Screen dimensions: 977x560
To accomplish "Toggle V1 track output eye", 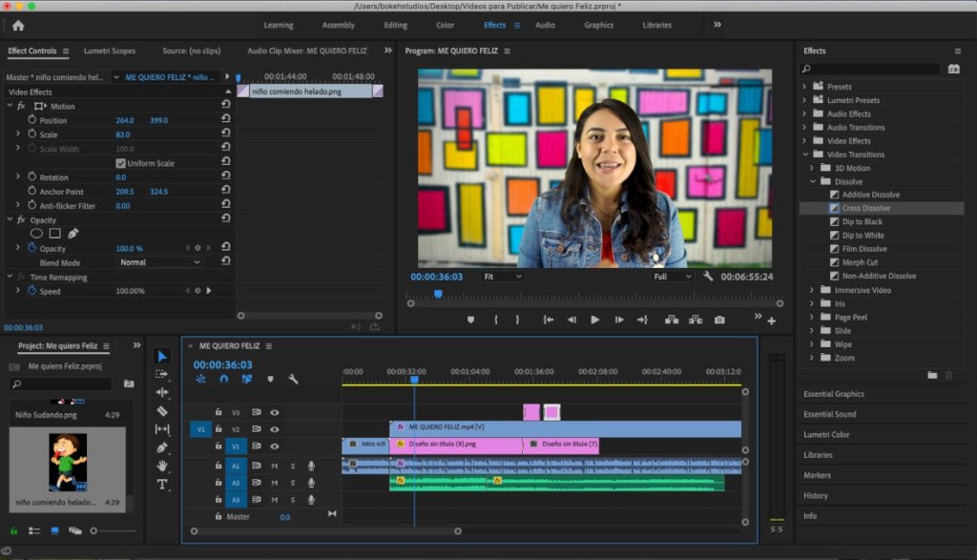I will click(274, 446).
